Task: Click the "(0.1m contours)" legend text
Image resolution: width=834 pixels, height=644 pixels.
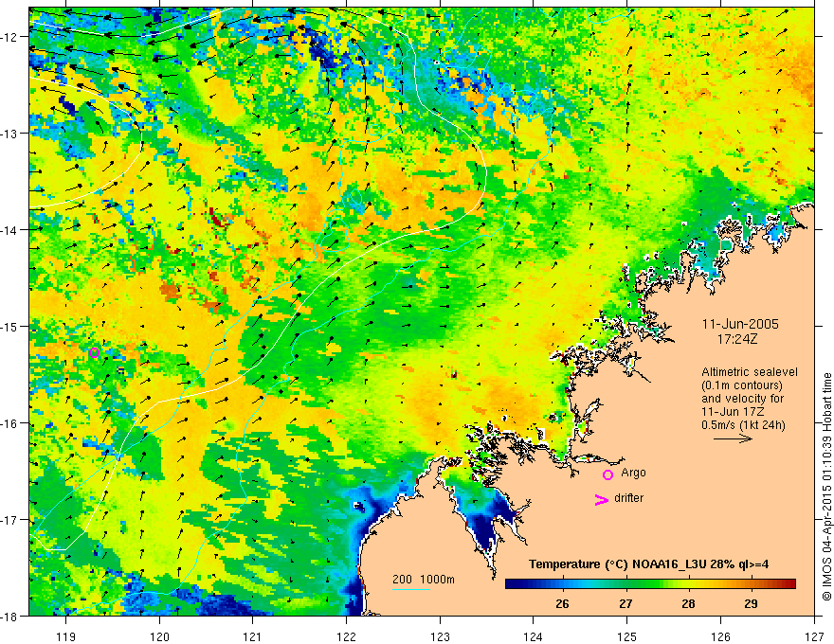Action: point(742,385)
